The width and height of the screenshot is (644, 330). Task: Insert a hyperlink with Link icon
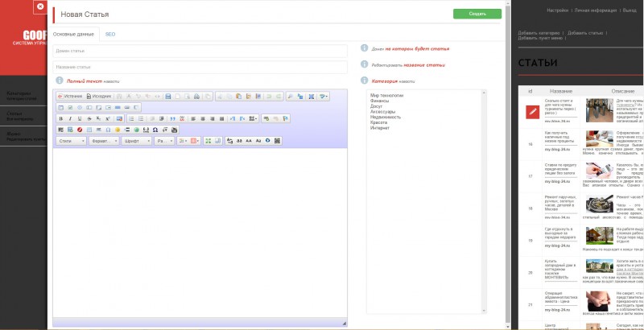coord(266,118)
